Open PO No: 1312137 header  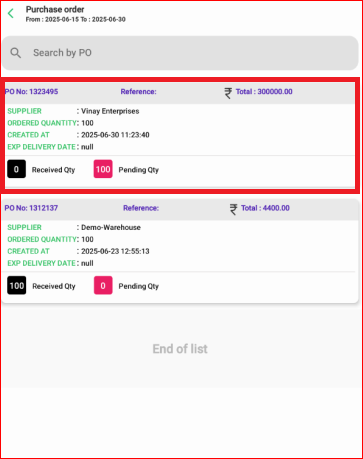(31, 208)
